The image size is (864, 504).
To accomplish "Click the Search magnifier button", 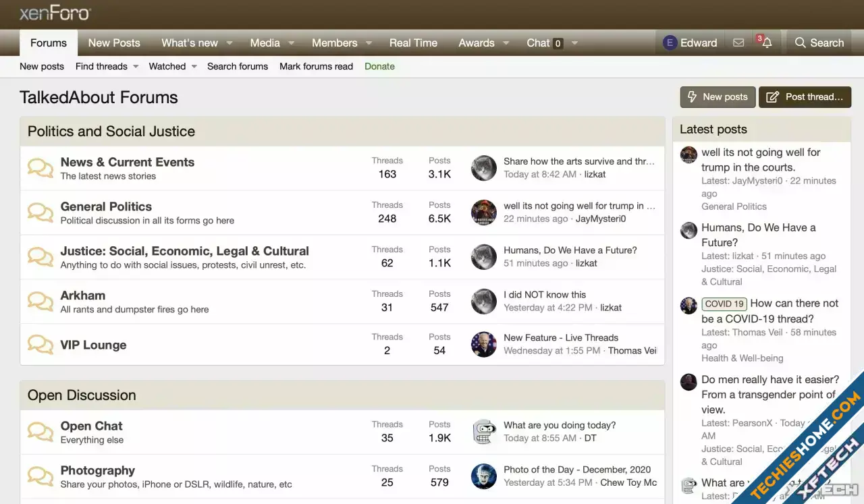I will tap(819, 43).
